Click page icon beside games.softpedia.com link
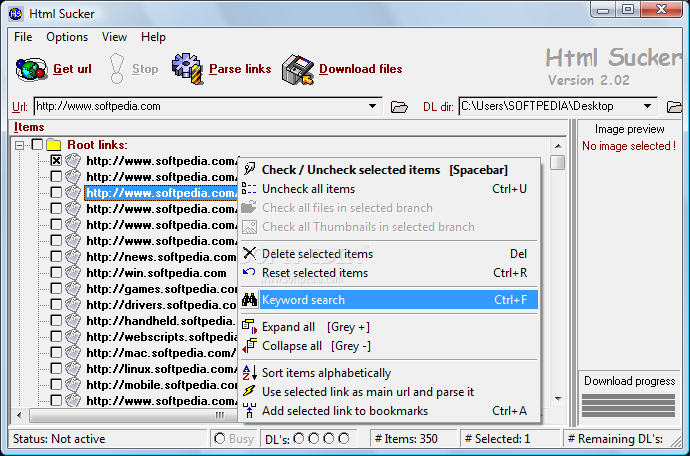The width and height of the screenshot is (690, 456). pos(73,289)
